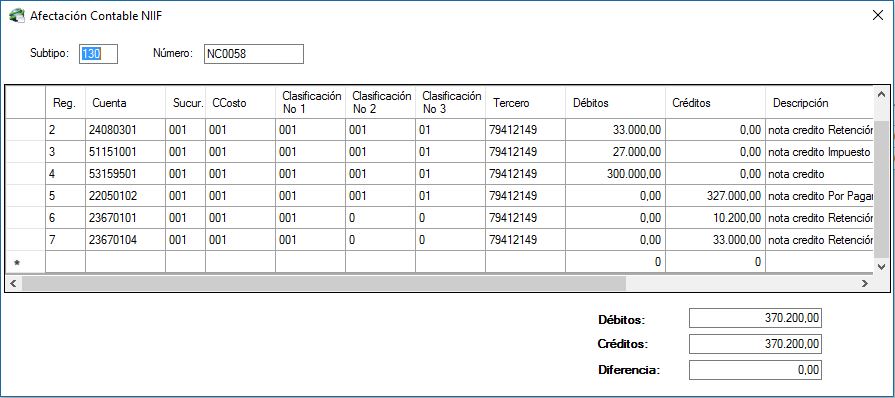Click CCosto cell in row 5
895x398 pixels.
point(240,196)
